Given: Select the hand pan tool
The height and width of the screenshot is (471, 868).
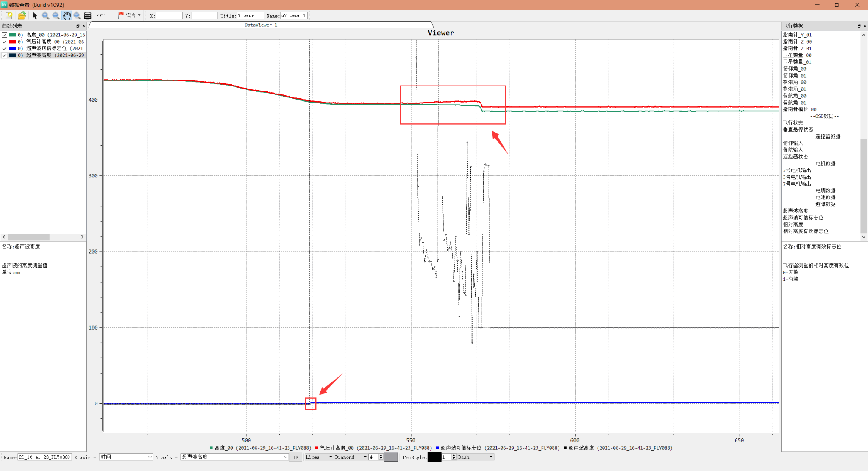Looking at the screenshot, I should pyautogui.click(x=67, y=16).
